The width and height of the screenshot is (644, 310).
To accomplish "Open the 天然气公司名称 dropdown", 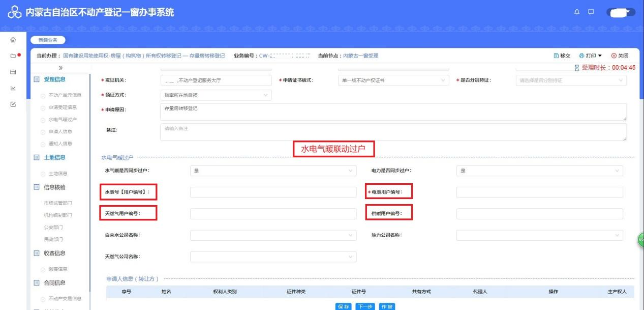I will (273, 257).
